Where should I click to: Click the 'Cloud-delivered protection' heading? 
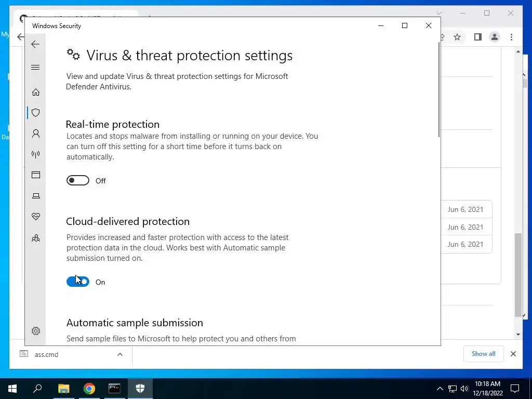click(x=128, y=221)
